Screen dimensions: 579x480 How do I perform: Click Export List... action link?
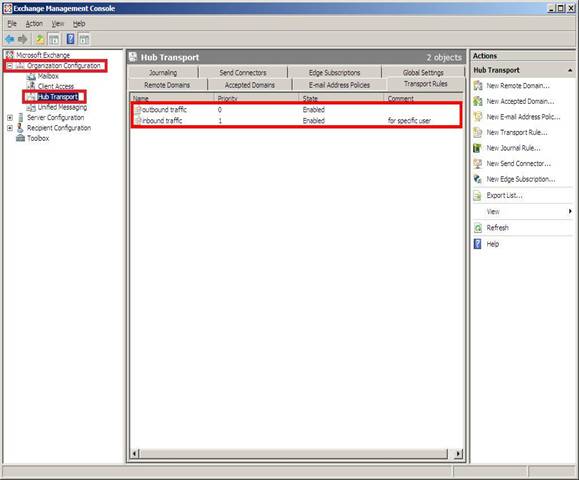(504, 195)
